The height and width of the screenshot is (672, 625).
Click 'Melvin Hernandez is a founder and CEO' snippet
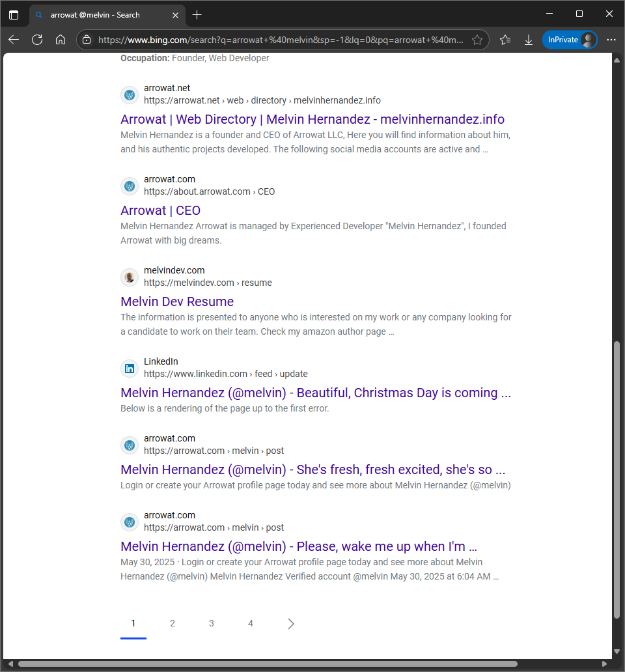315,142
